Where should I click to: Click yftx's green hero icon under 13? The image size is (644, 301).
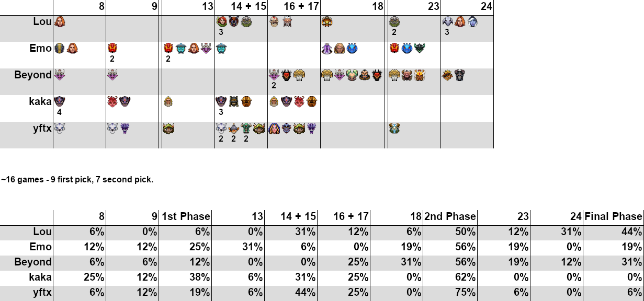click(x=168, y=128)
